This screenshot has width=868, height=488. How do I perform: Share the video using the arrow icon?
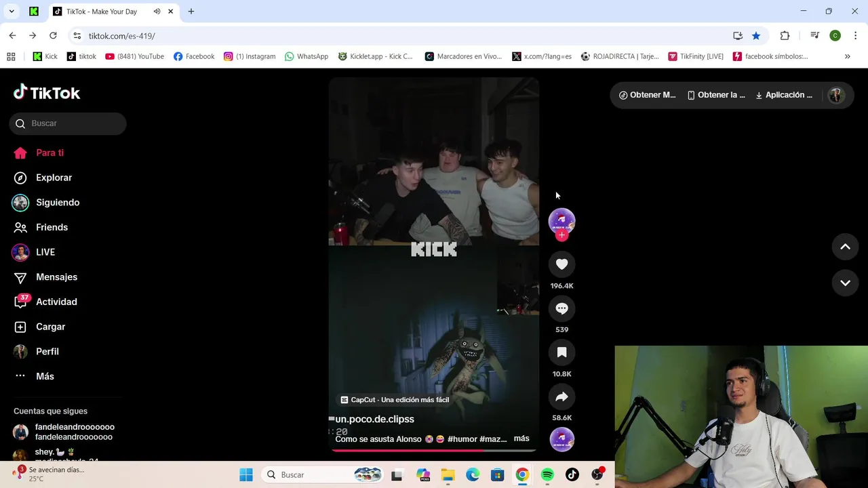561,396
